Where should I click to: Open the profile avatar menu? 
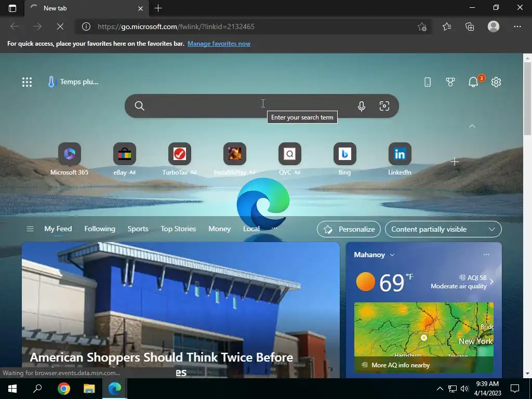click(494, 26)
